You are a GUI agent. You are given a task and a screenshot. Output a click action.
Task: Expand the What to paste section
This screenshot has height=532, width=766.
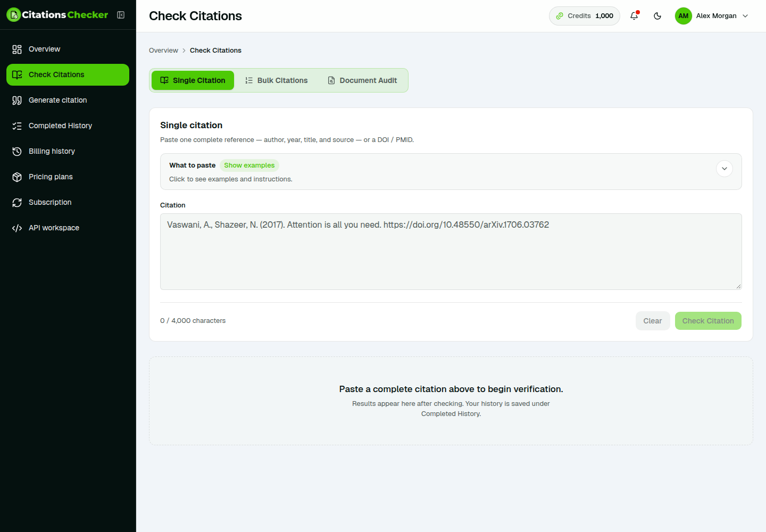(x=725, y=169)
